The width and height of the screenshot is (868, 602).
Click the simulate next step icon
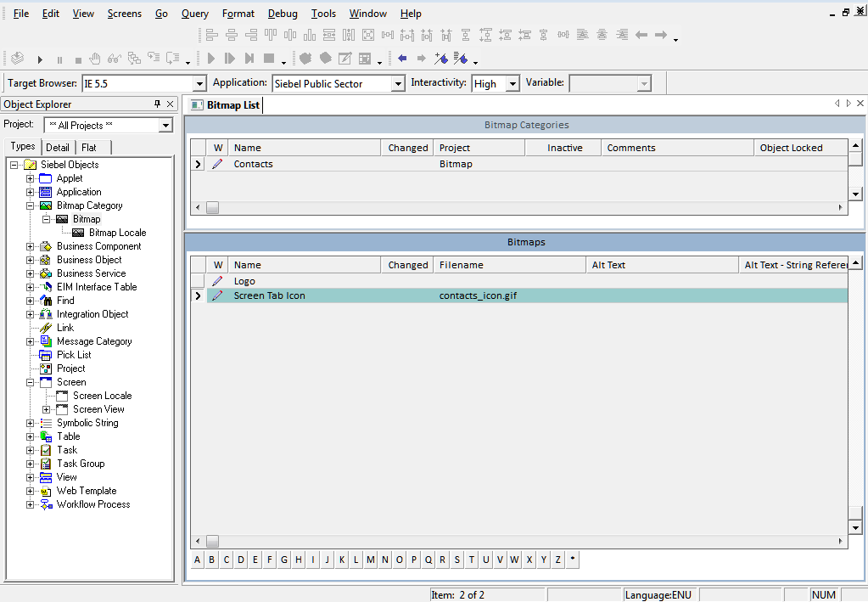pyautogui.click(x=230, y=58)
